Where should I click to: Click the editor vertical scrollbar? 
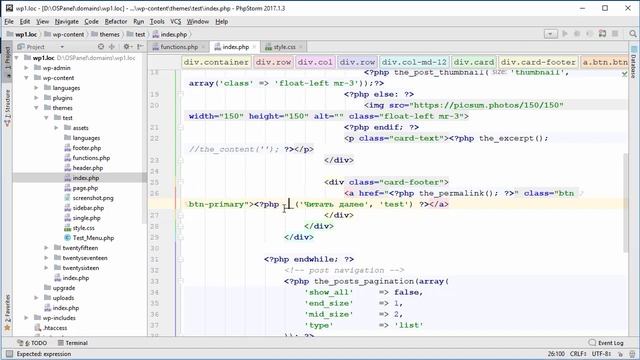pos(625,202)
